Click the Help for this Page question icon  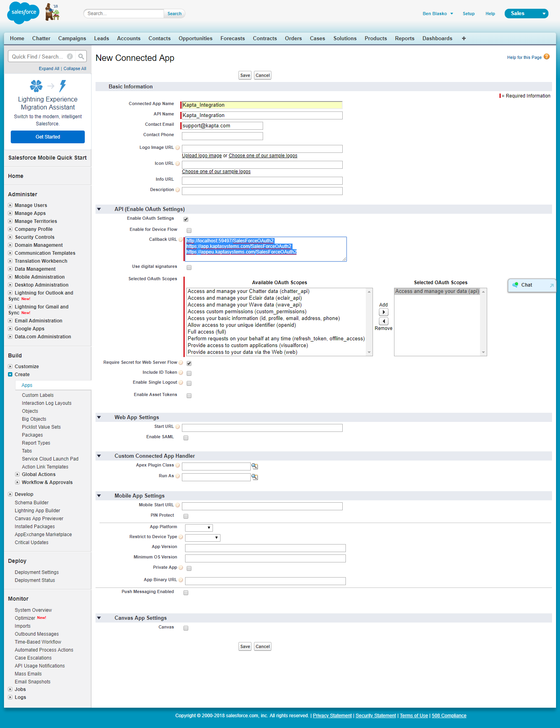tap(546, 57)
